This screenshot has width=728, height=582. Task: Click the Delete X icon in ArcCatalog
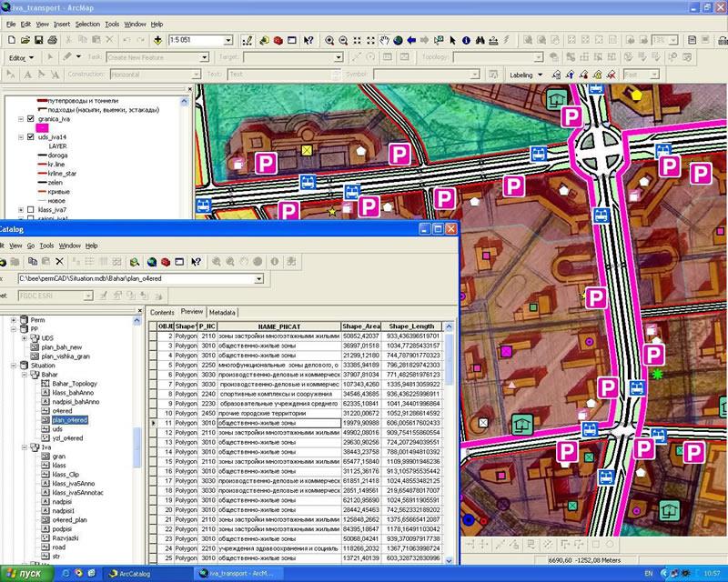click(x=59, y=262)
